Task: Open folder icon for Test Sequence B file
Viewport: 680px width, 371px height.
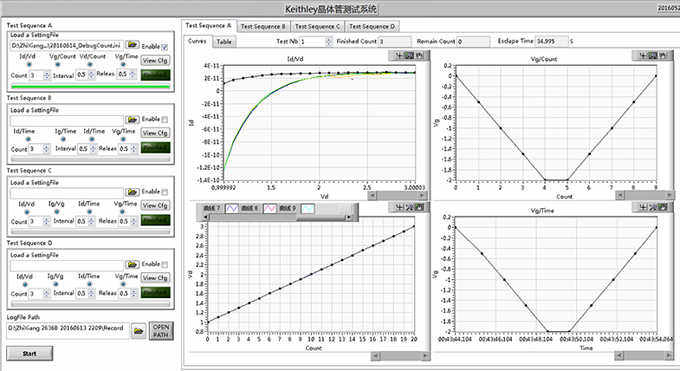Action: (132, 119)
